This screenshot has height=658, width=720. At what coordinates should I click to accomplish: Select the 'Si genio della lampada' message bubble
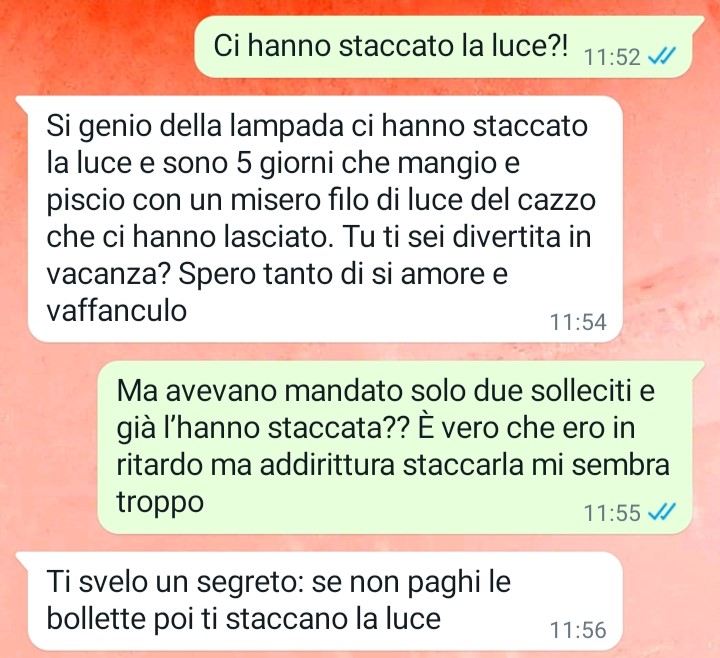click(325, 219)
